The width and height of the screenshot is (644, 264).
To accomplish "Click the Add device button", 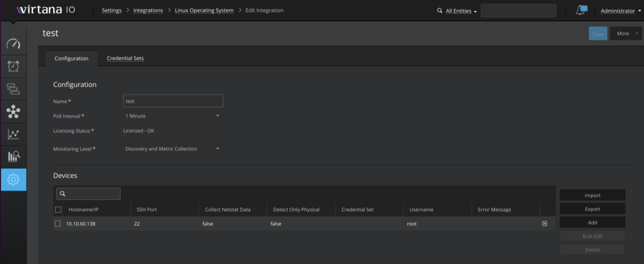I will tap(592, 222).
